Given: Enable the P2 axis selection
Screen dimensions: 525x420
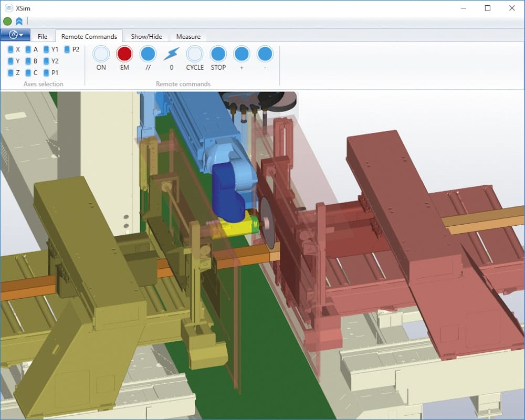Looking at the screenshot, I should (x=68, y=49).
